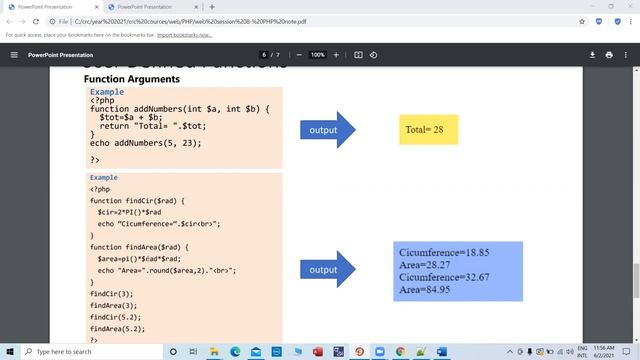Open the clock showing 11:56 AM
640x360 pixels.
coord(604,352)
